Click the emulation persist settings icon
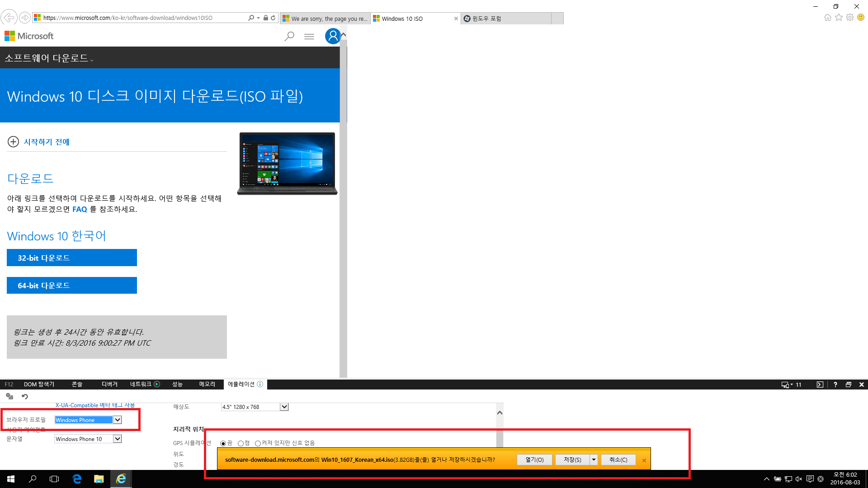 (9, 396)
